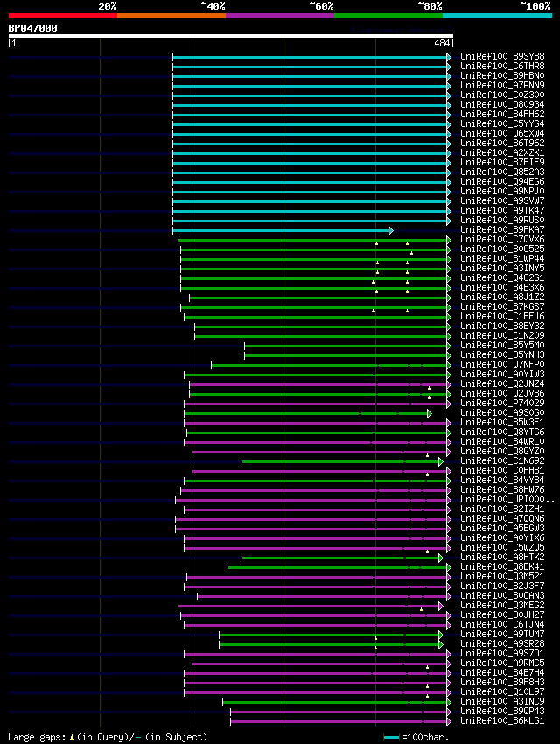Click the arrowhead ending the A8HTK2 alignment
The width and height of the screenshot is (560, 744).
(440, 558)
